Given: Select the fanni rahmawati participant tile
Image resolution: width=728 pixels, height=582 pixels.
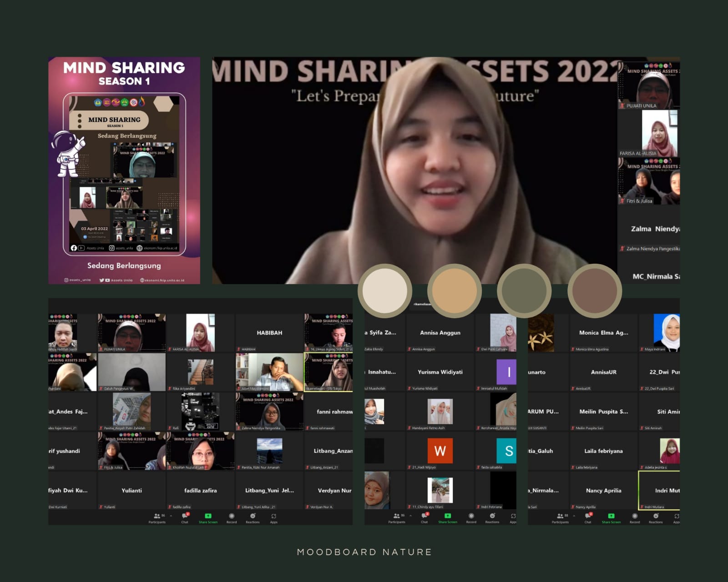Looking at the screenshot, I should 329,411.
